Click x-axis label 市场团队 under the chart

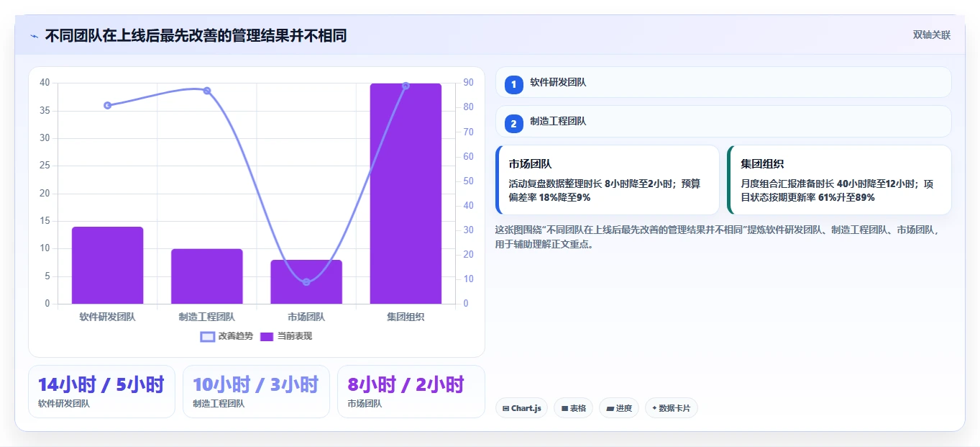tap(306, 317)
